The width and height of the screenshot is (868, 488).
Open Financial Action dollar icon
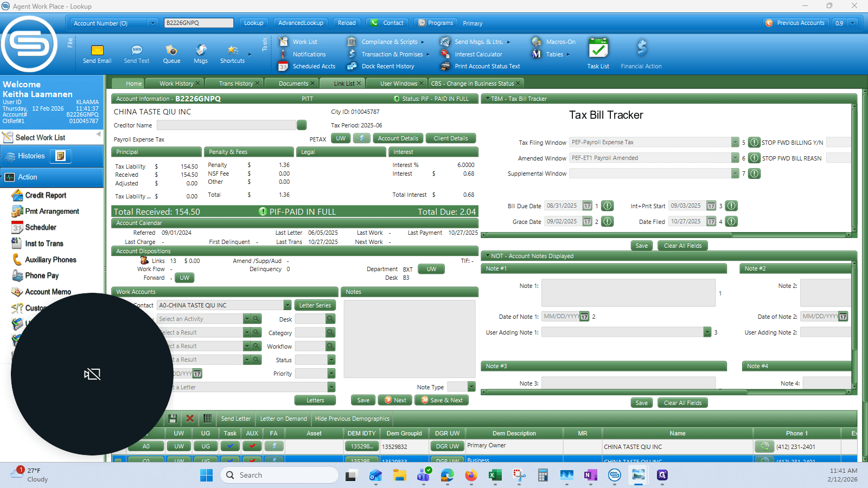pyautogui.click(x=641, y=54)
